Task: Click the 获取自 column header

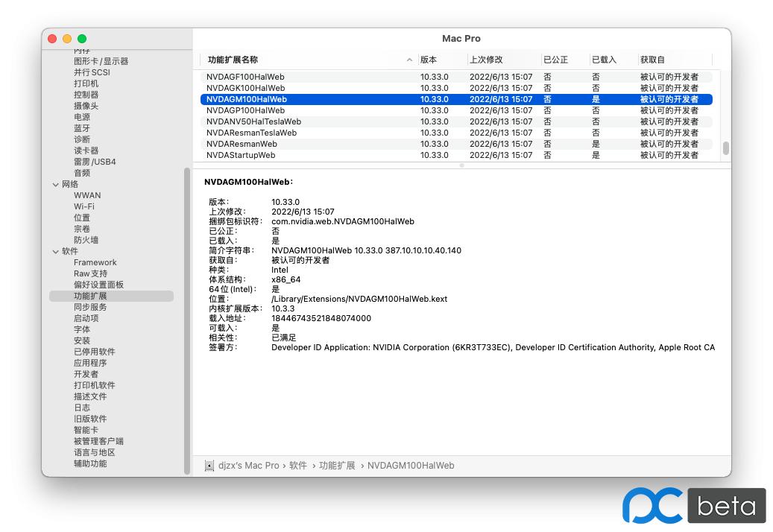Action: coord(652,60)
